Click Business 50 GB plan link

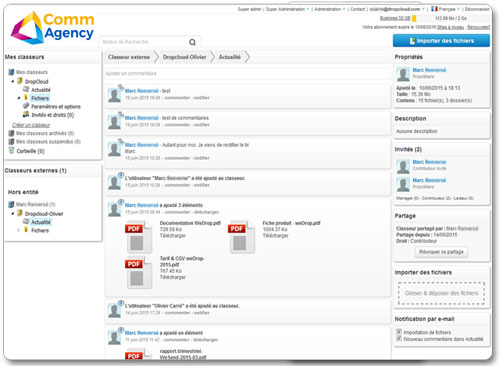pos(395,18)
